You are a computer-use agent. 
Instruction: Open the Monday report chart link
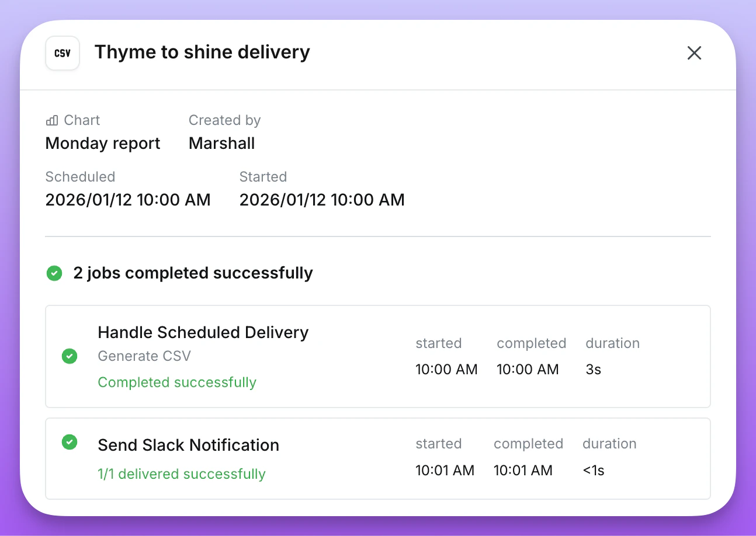(103, 144)
